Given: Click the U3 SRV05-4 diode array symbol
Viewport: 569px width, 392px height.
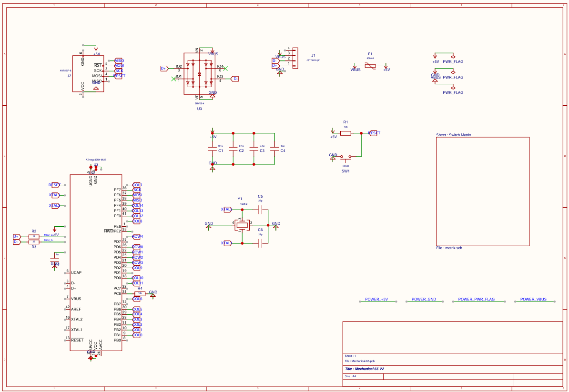Looking at the screenshot, I should (x=199, y=74).
